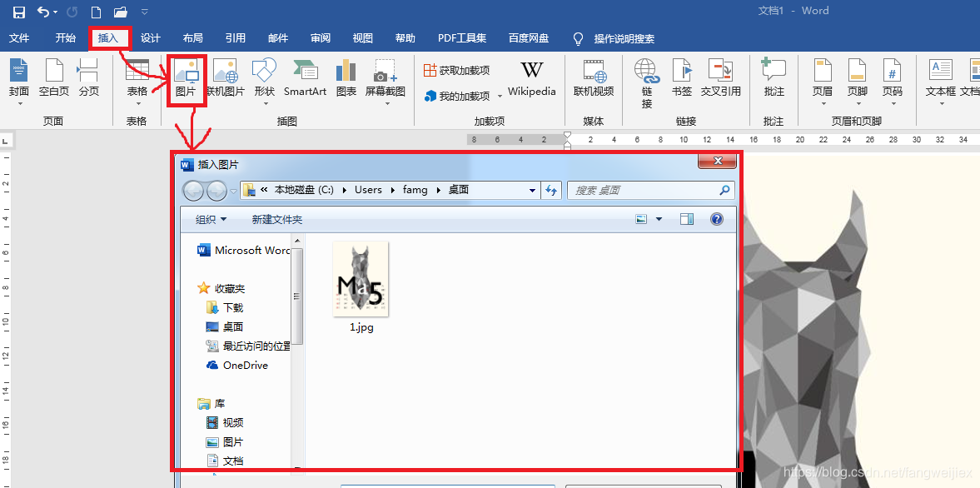980x488 pixels.
Task: Open 桌面 in the navigation pane favorites
Action: [224, 326]
